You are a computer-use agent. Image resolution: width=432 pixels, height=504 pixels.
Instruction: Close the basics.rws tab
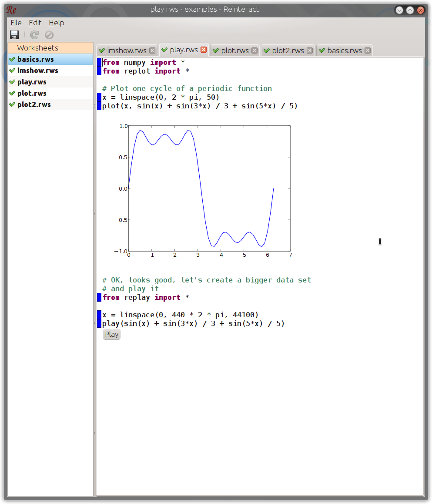tap(368, 50)
